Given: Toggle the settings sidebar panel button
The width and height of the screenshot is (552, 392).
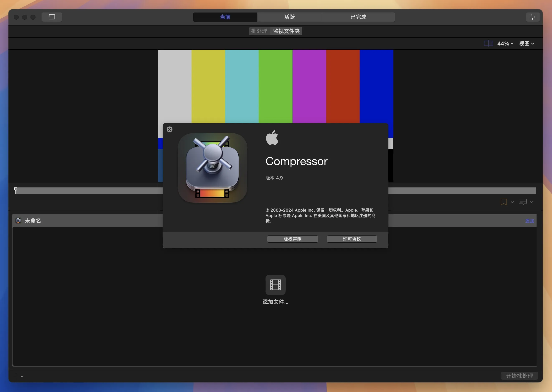Looking at the screenshot, I should (52, 17).
